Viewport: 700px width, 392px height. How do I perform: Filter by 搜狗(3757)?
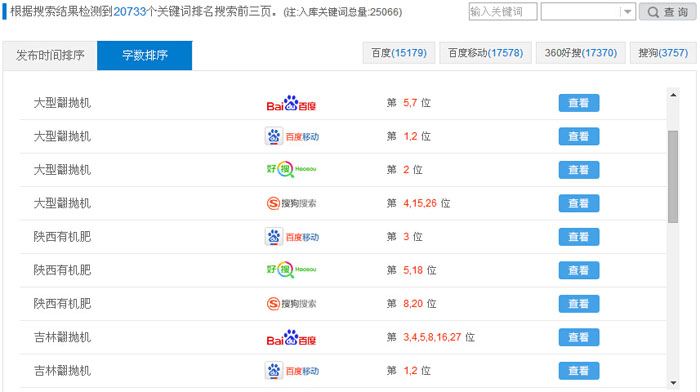(663, 53)
